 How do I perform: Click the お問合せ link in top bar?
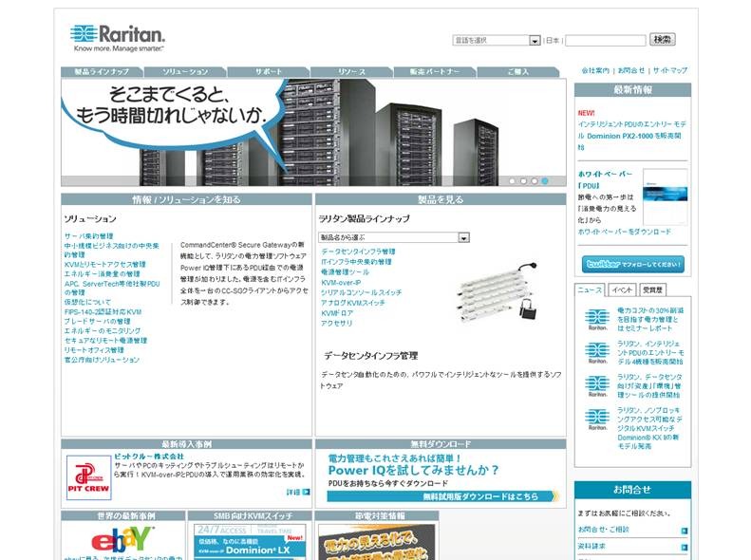[630, 70]
